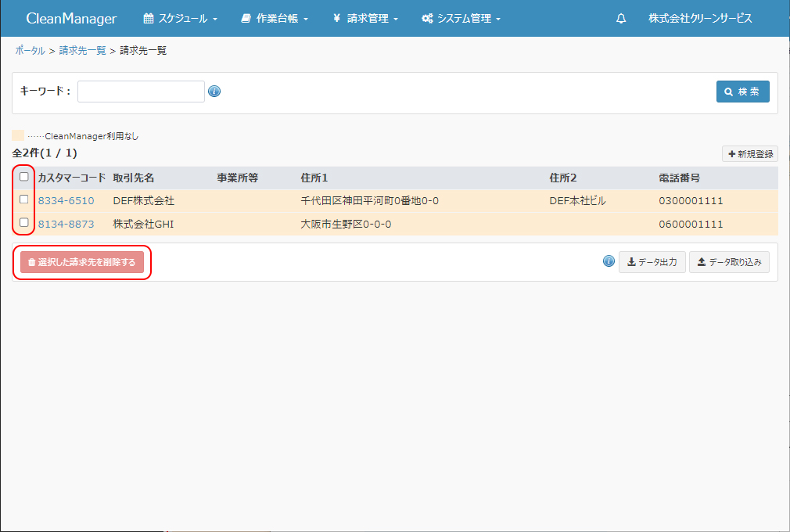This screenshot has height=532, width=790.
Task: Click 選択した請求先を削除する button
Action: (82, 262)
